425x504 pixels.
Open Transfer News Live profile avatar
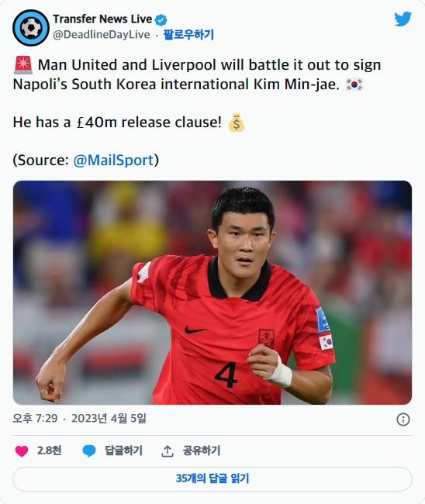click(31, 28)
